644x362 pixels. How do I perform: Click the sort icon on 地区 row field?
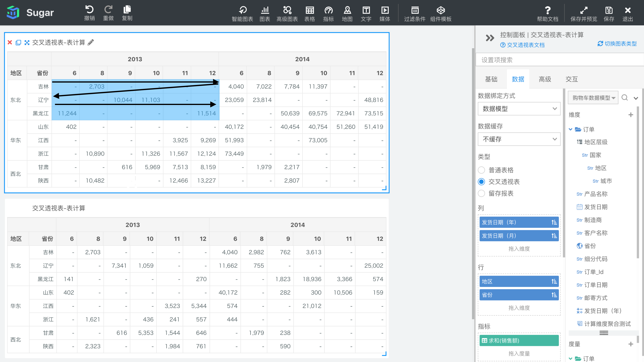(x=554, y=281)
